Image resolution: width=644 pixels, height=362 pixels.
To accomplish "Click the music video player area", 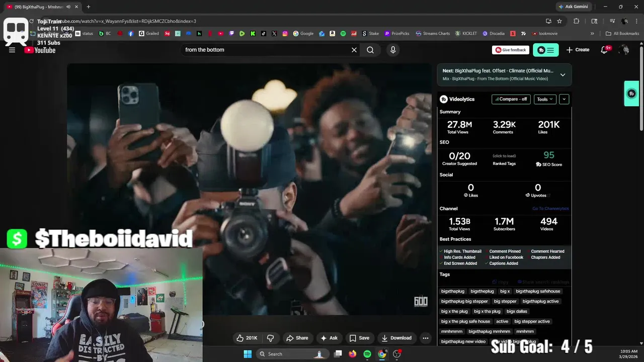I will (x=250, y=189).
